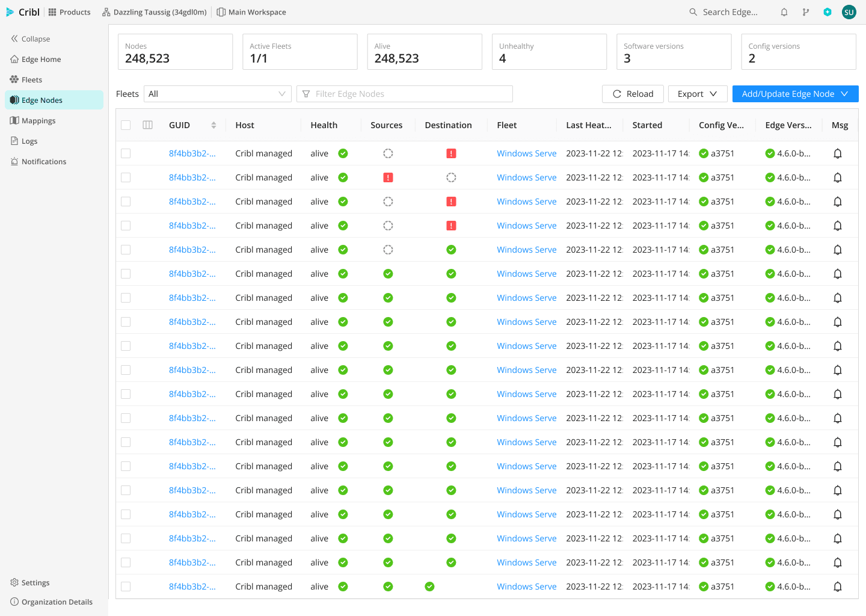Viewport: 866px width, 616px height.
Task: Open the Fleets filter dropdown
Action: 217,94
